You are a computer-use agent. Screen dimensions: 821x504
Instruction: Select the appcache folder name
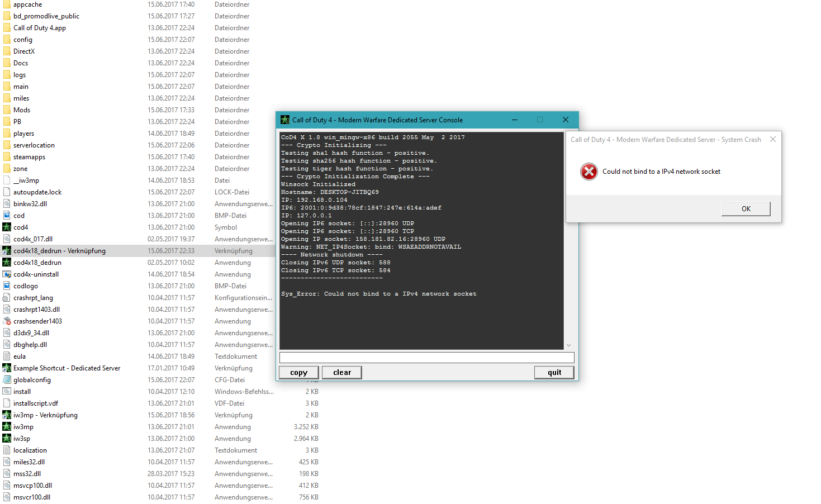[28, 4]
